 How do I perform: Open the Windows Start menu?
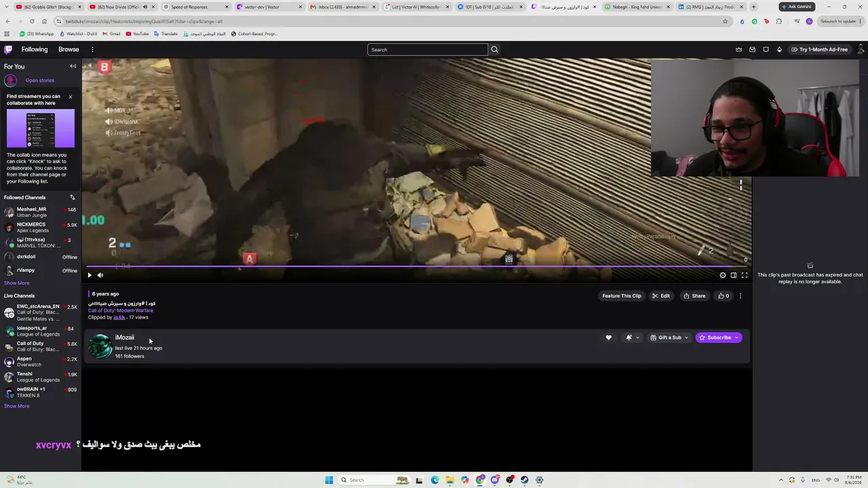(329, 480)
